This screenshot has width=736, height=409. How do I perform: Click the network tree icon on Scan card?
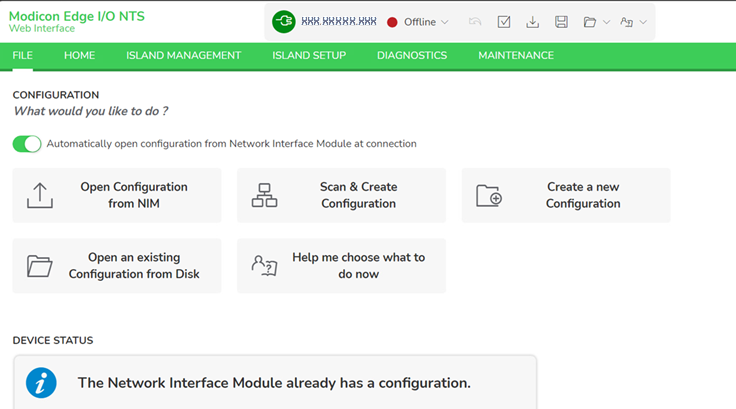click(264, 195)
